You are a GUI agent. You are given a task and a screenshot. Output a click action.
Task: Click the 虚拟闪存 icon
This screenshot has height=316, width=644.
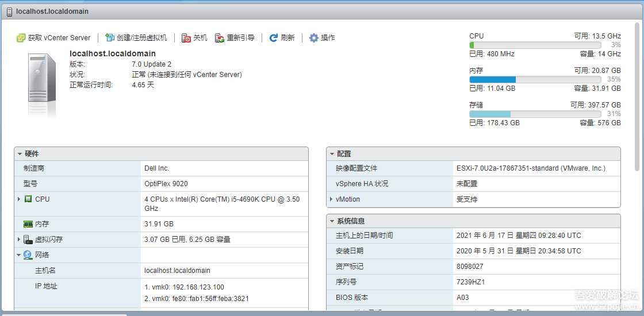pos(28,239)
